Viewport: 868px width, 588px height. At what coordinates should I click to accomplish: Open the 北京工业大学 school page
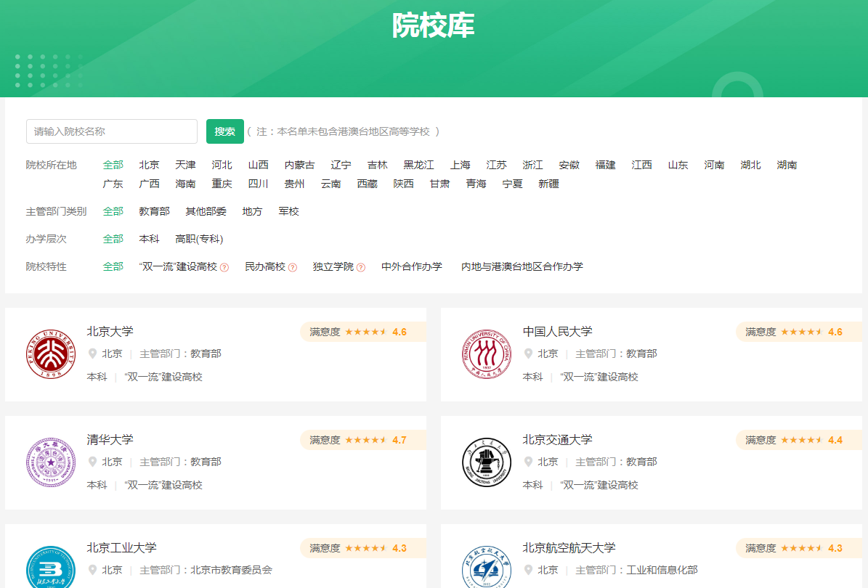(x=122, y=547)
